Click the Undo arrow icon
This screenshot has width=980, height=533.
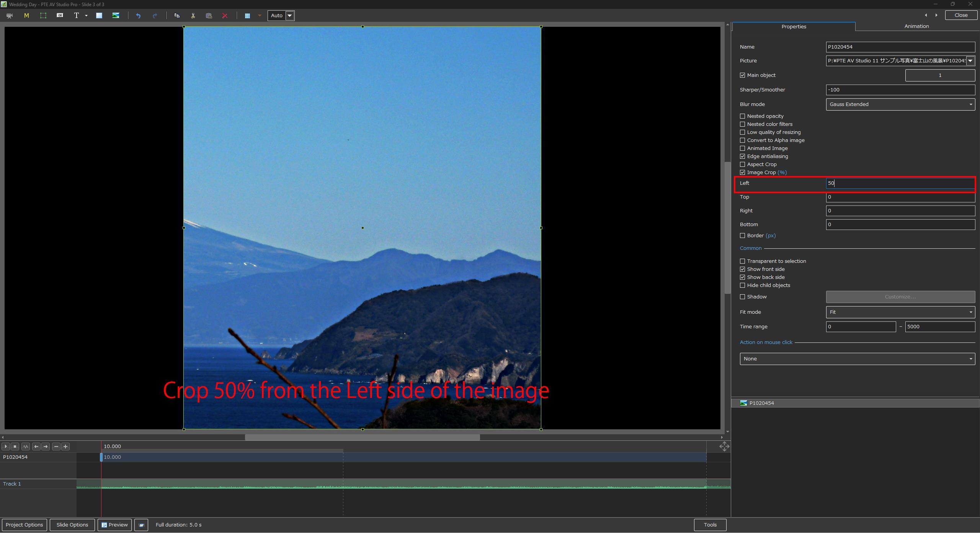point(138,16)
